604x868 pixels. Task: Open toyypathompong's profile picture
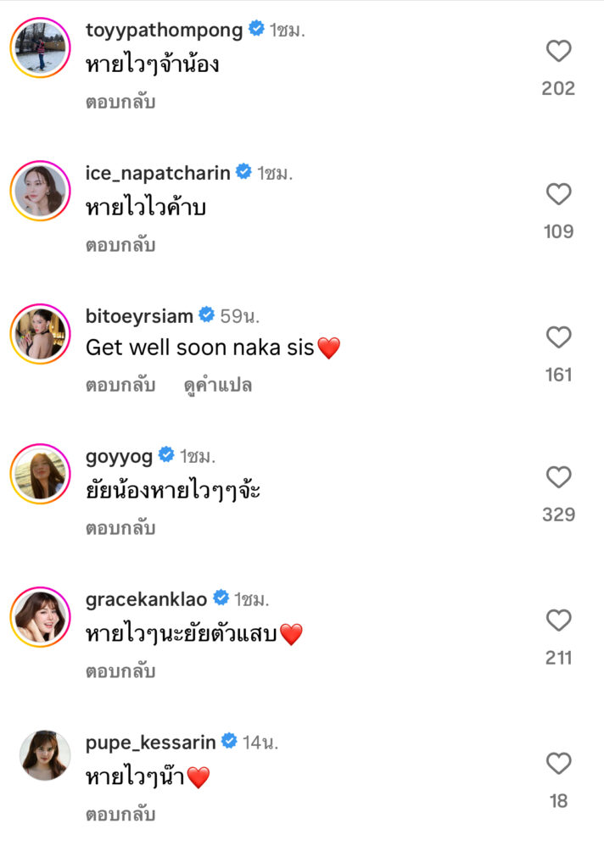40,47
